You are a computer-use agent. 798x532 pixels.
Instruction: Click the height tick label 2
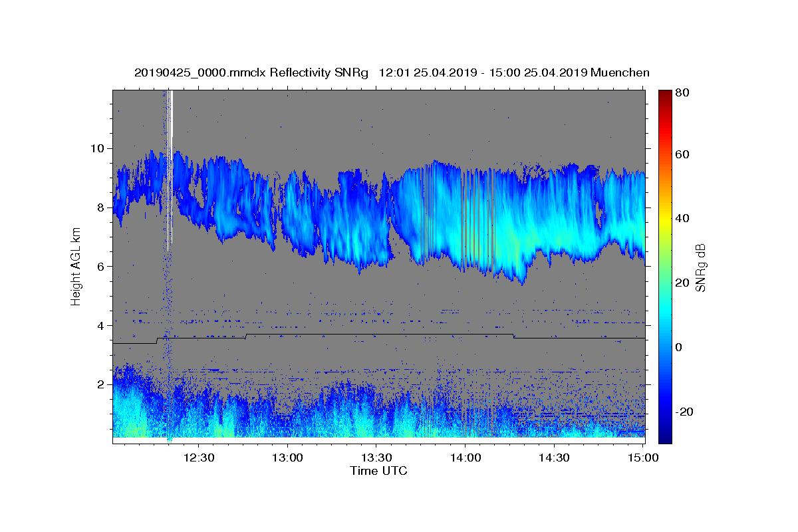click(102, 385)
